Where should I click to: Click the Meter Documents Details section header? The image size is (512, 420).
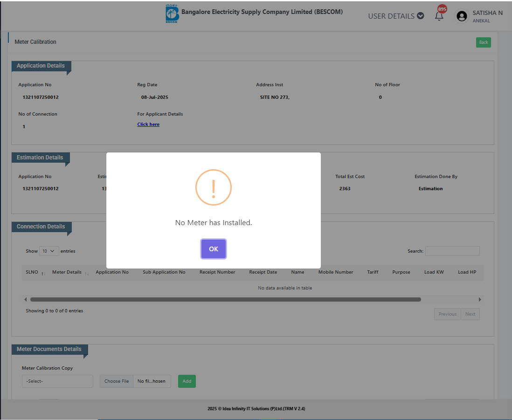tap(49, 349)
